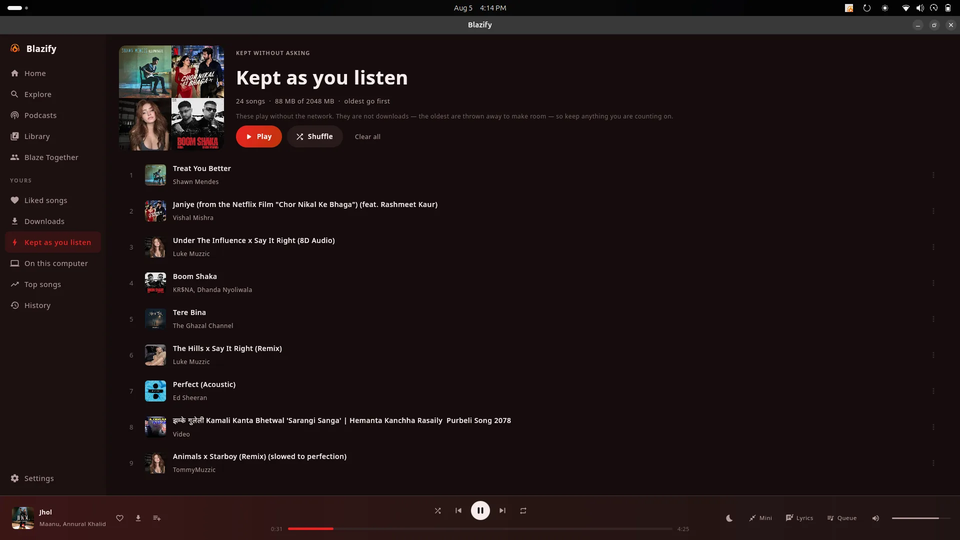Go to Podcasts section
Viewport: 960px width, 540px height.
coord(53,115)
